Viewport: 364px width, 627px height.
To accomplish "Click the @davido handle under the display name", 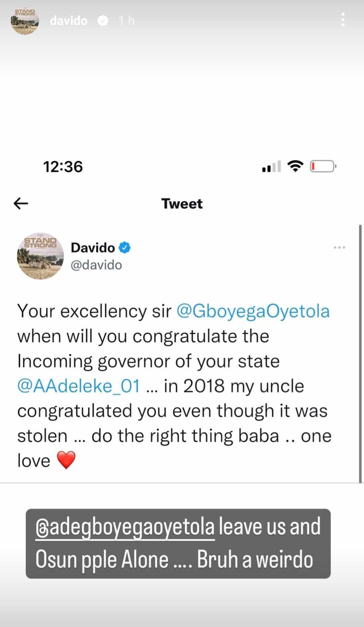I will pos(96,265).
